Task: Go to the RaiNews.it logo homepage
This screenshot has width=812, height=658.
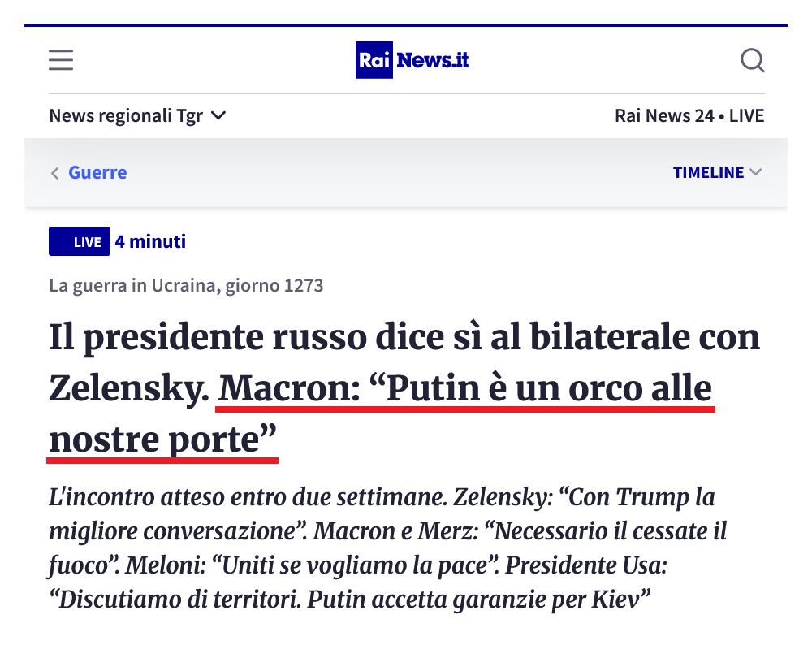Action: pos(412,60)
